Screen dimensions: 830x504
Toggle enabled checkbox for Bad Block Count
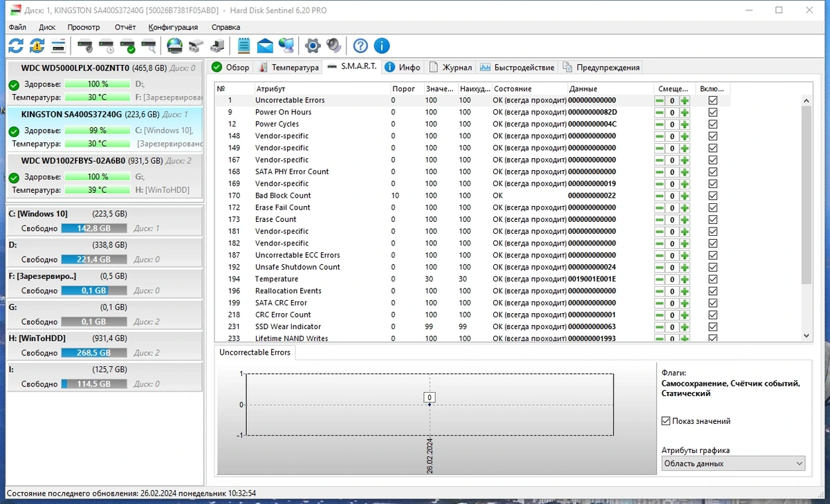click(x=713, y=196)
